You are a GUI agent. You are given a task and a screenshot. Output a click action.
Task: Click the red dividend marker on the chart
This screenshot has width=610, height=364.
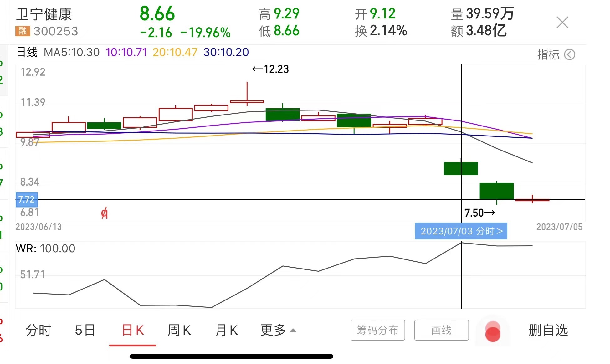click(105, 213)
